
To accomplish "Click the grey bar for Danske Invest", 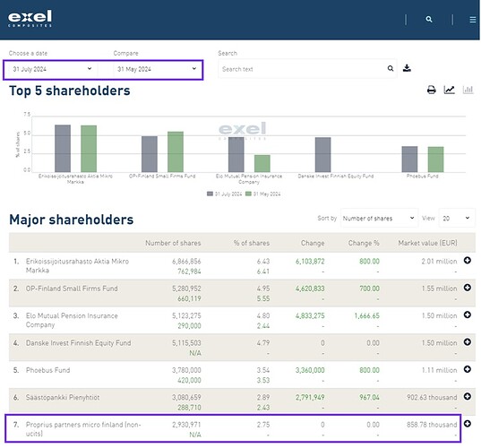I will [x=323, y=155].
